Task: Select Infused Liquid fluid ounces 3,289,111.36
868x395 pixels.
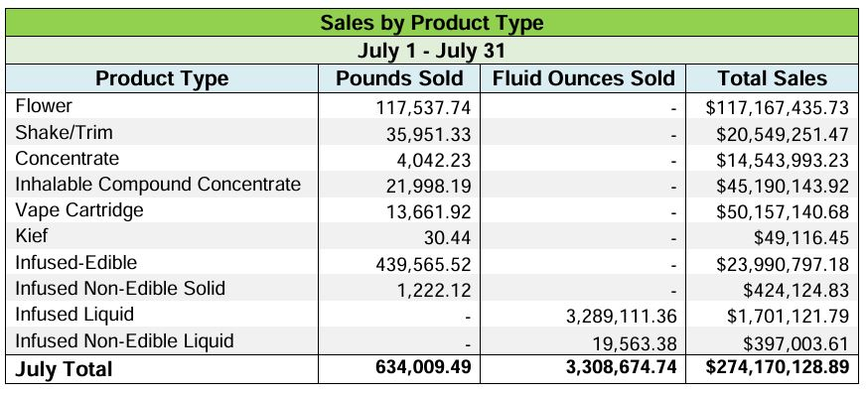Action: coord(619,316)
